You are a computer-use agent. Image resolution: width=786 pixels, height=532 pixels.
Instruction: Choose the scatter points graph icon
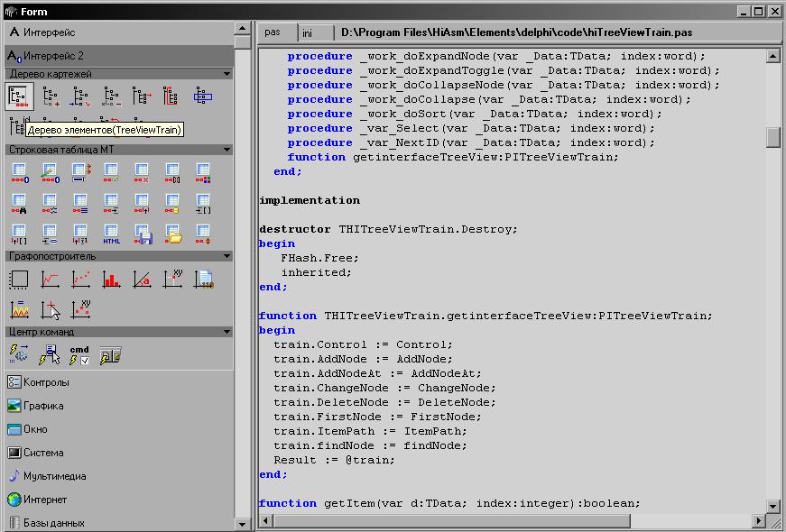(x=81, y=280)
